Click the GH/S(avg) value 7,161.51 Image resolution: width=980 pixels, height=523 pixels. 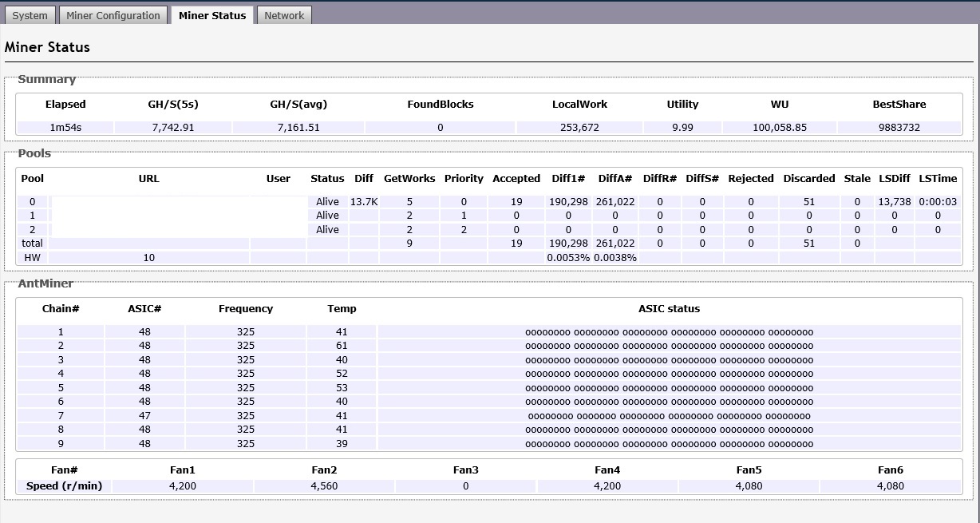click(x=298, y=128)
